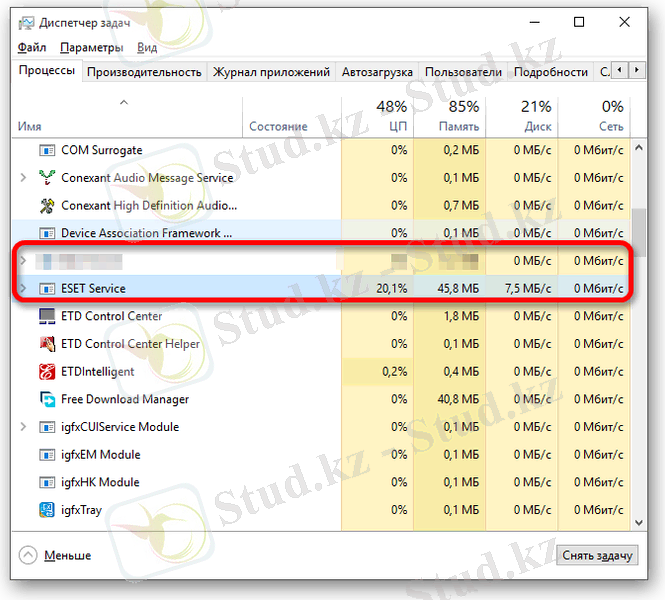Select the igfxHK Module row name
This screenshot has width=665, height=600.
(101, 483)
